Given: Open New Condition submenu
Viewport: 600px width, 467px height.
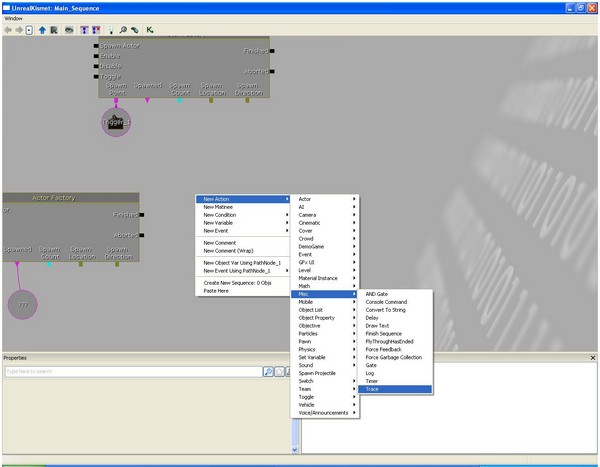Looking at the screenshot, I should click(243, 215).
